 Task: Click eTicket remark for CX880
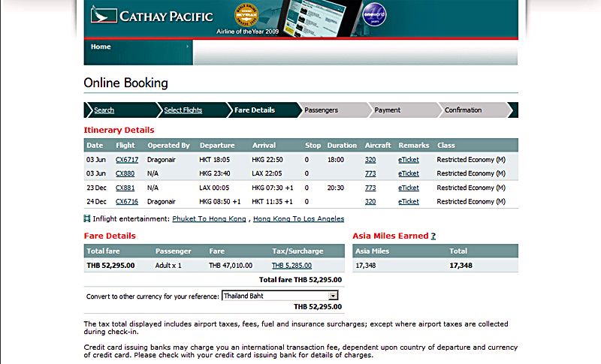(409, 174)
